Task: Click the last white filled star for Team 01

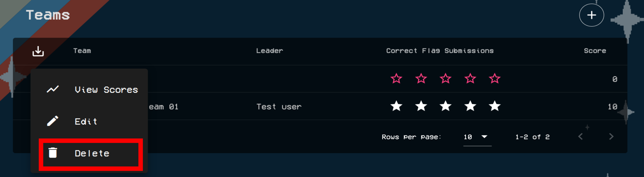Action: click(x=494, y=106)
